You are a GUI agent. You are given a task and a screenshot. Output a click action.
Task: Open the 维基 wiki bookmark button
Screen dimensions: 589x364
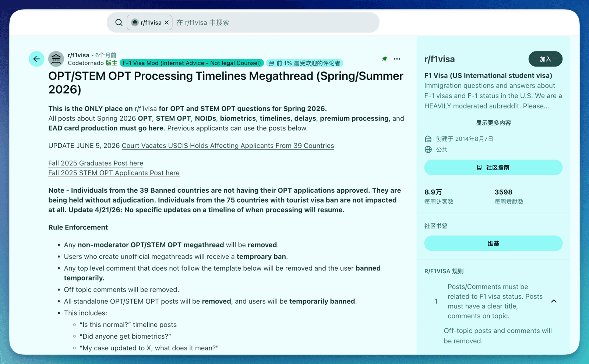493,243
